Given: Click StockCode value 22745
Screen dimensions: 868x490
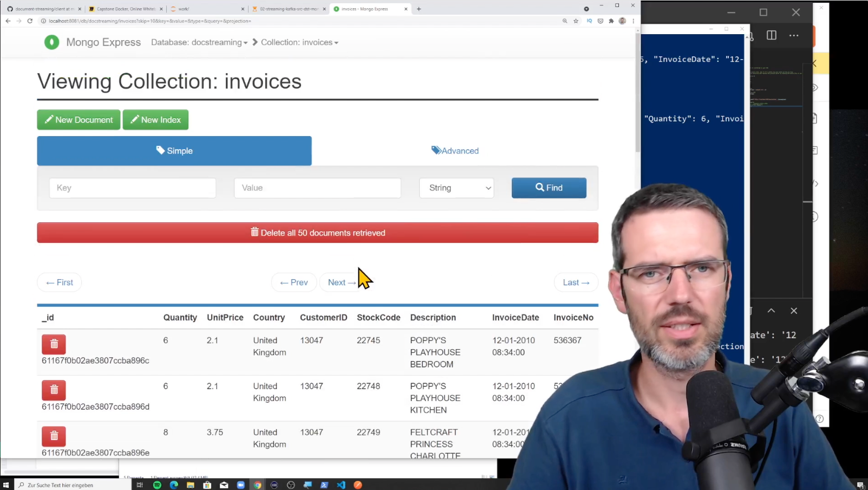Looking at the screenshot, I should 368,340.
